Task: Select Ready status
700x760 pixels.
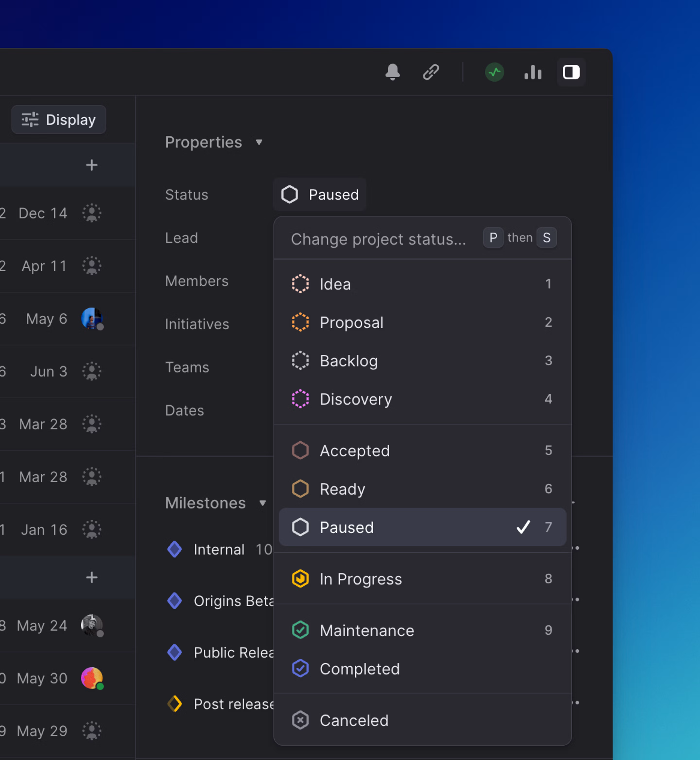Action: [422, 489]
